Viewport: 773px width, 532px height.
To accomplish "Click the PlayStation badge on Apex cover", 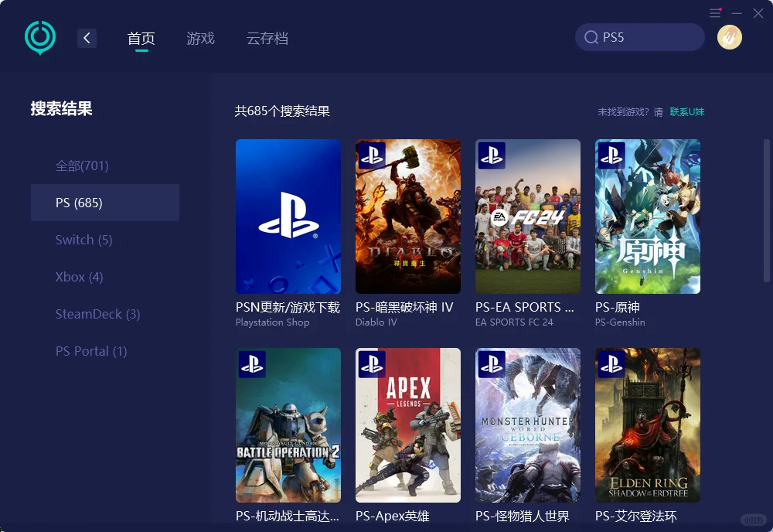I will point(372,364).
